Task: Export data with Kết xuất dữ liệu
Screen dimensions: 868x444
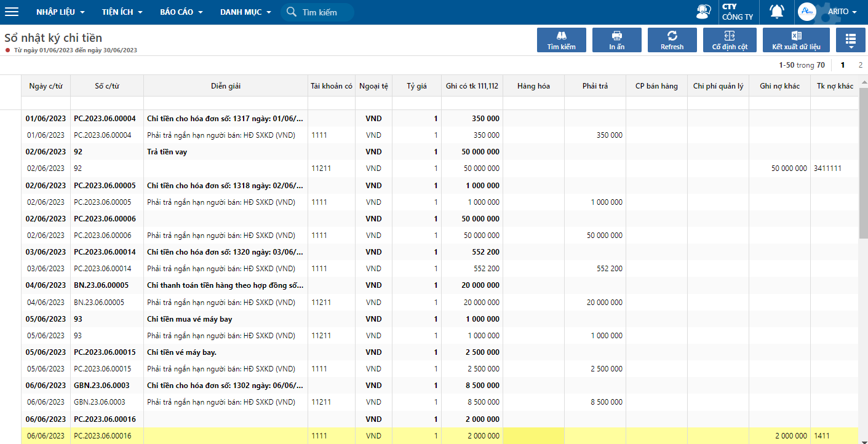Action: (x=795, y=41)
